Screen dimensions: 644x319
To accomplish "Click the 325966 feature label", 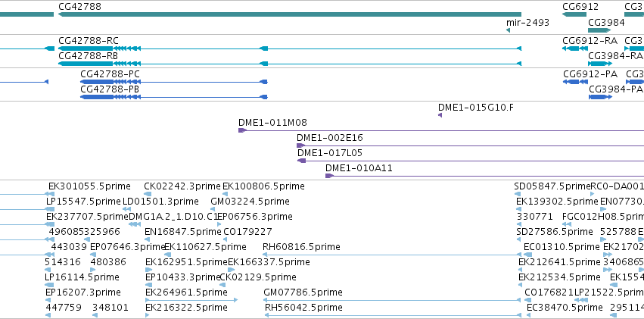I will [x=102, y=232].
